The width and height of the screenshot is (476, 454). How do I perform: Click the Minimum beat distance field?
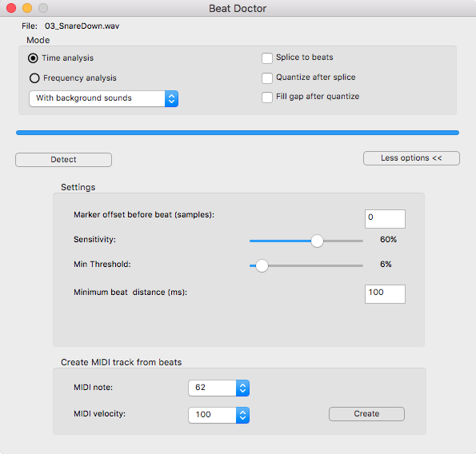(x=385, y=294)
